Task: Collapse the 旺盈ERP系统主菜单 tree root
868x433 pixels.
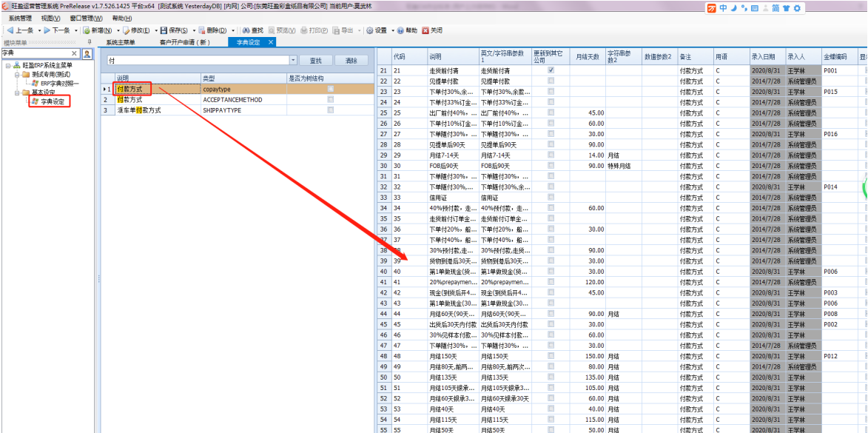Action: [8, 65]
